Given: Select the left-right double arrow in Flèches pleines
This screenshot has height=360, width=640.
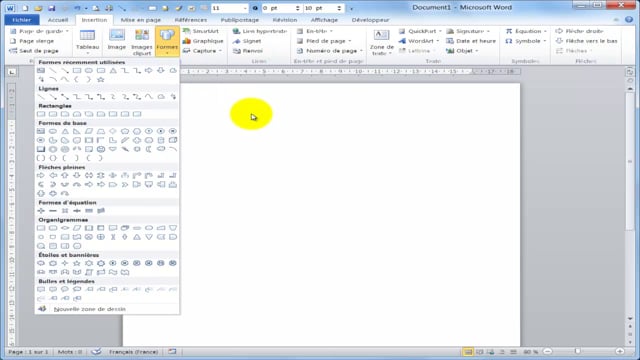Looking at the screenshot, I should [89, 176].
